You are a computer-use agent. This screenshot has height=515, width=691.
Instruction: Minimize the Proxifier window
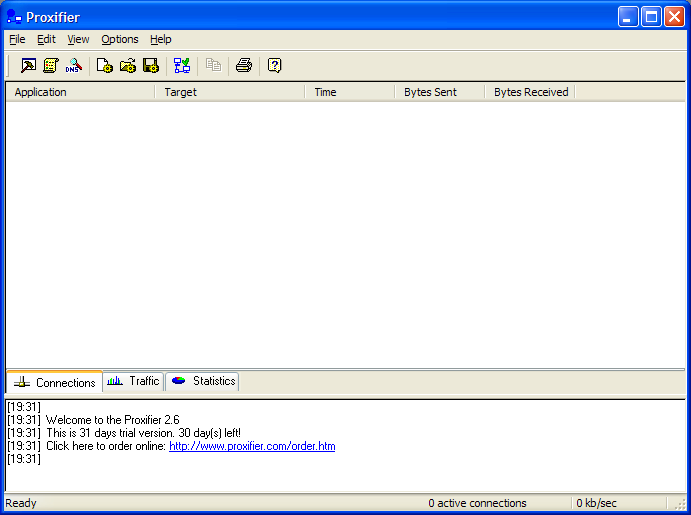628,17
